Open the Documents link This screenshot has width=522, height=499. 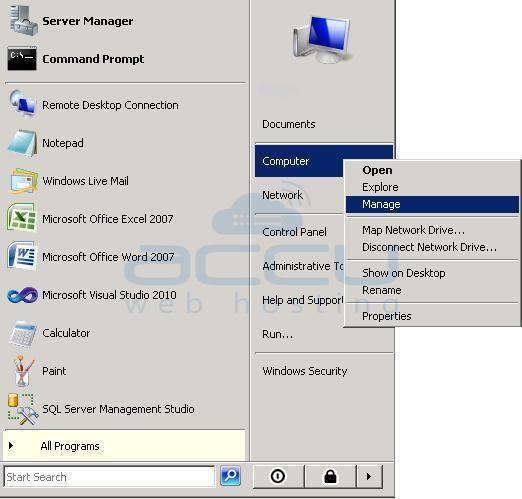tap(289, 124)
